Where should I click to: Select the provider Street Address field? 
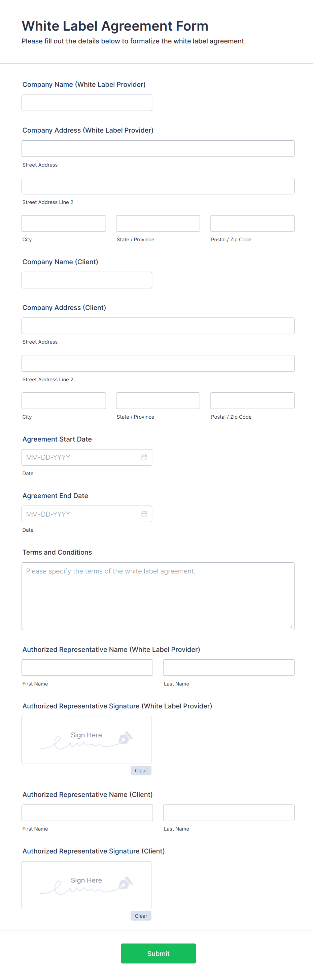[x=158, y=148]
